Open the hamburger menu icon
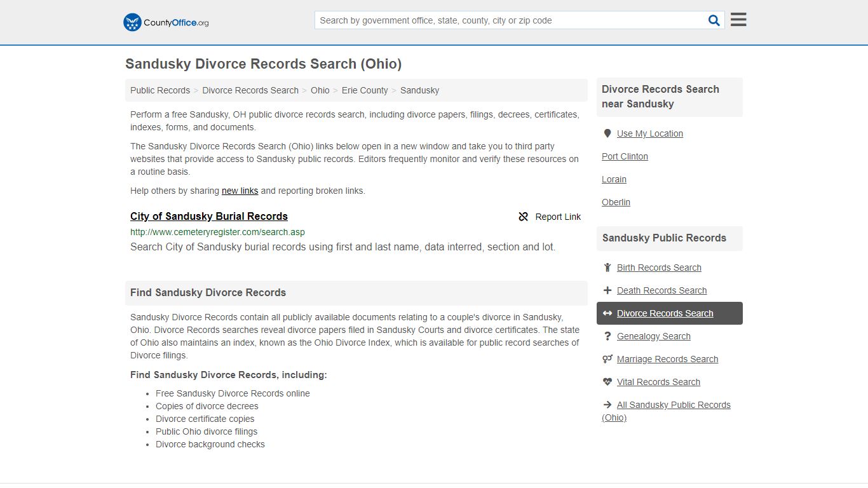Viewport: 868px width, 488px height. (738, 20)
